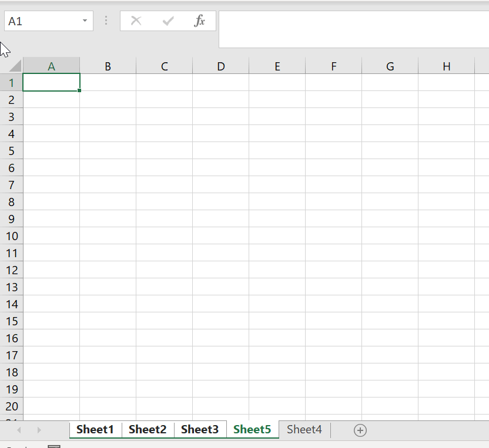Click cell H15
The image size is (489, 448).
click(447, 321)
